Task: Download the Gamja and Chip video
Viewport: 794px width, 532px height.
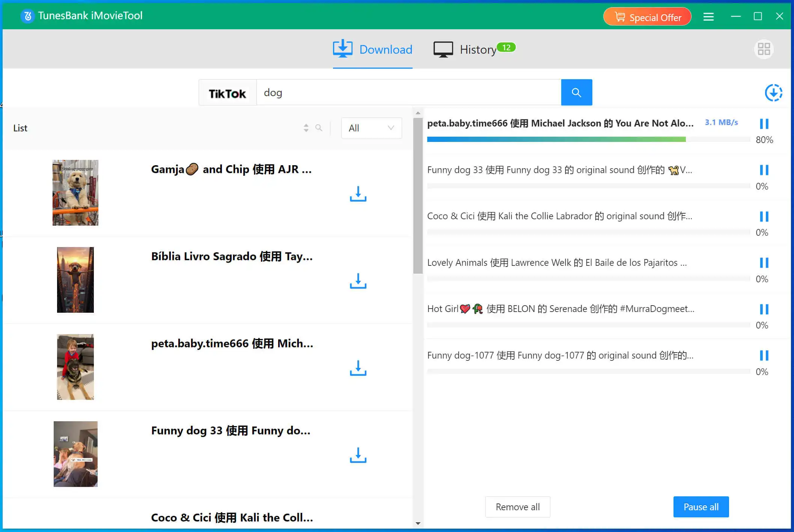Action: pos(358,194)
